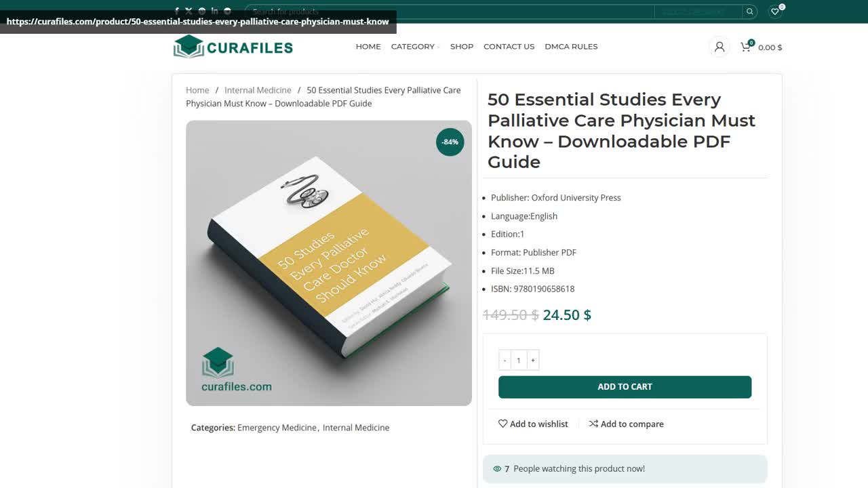Toggle Add to compare for this product
The width and height of the screenshot is (868, 488).
(626, 424)
